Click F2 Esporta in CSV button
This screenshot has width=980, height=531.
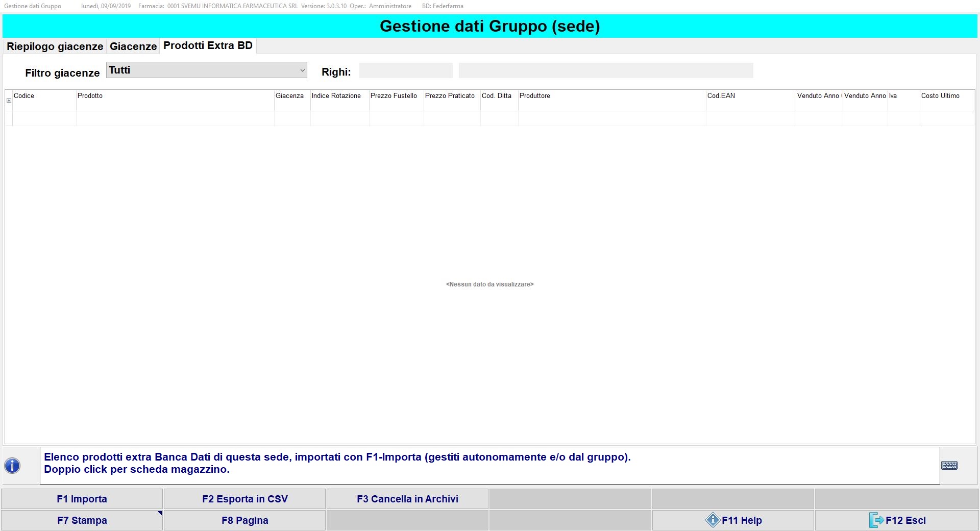pyautogui.click(x=244, y=499)
